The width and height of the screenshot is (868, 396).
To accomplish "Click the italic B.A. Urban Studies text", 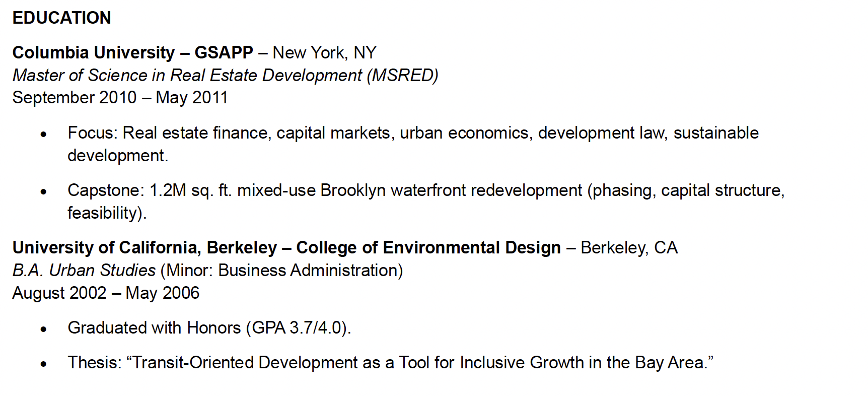I will tap(84, 271).
